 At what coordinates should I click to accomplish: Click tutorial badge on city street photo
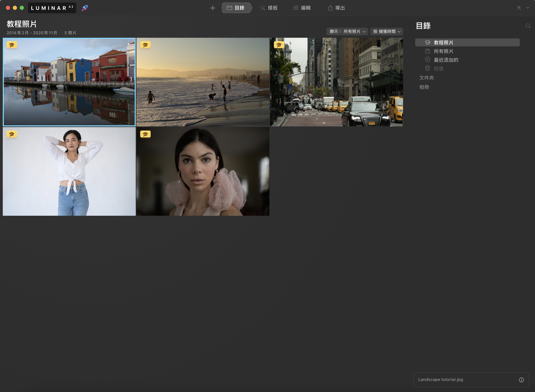click(x=279, y=45)
